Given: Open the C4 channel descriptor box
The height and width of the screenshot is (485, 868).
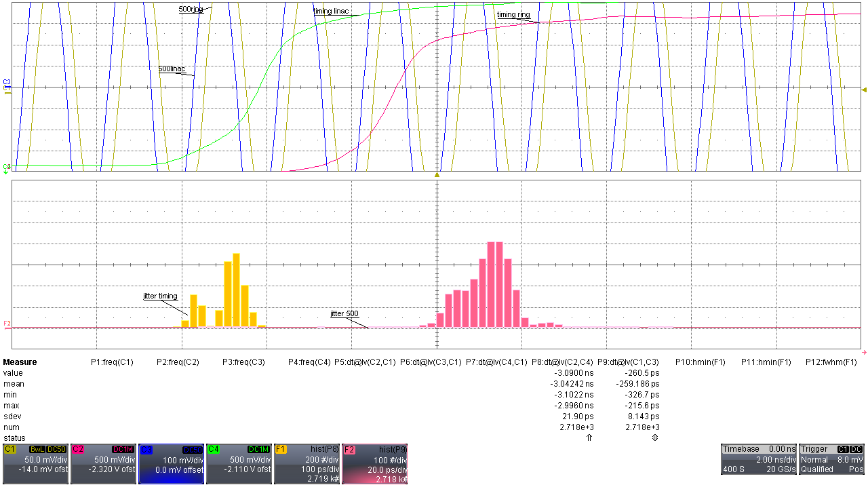Looking at the screenshot, I should click(x=239, y=464).
